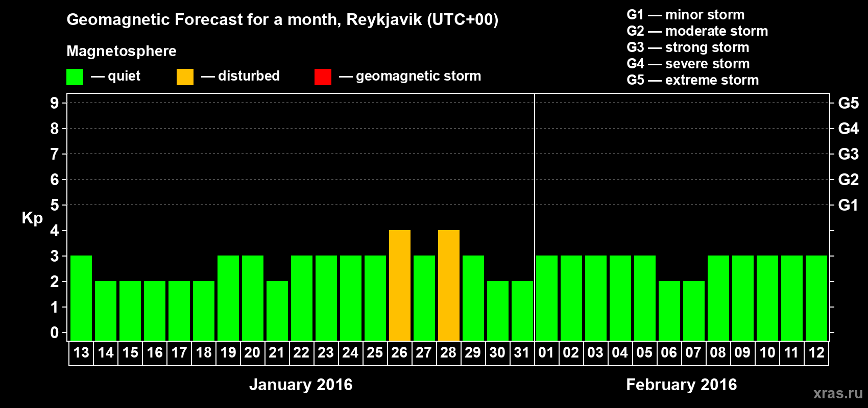This screenshot has width=868, height=408.
Task: Click the G1 right axis label
Action: click(849, 205)
